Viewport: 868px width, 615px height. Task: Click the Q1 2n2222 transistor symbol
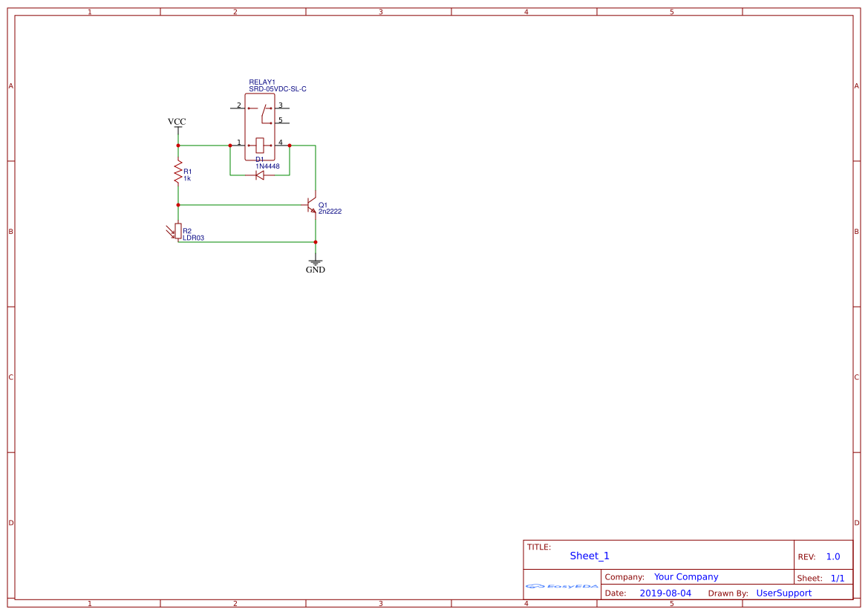(312, 205)
